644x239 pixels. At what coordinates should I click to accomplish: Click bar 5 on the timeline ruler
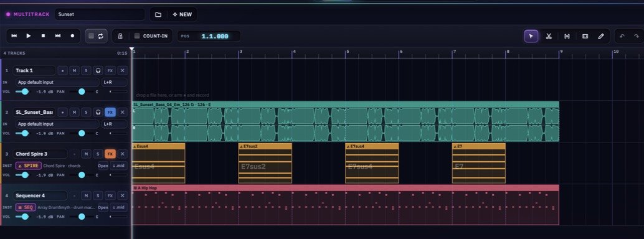point(348,52)
